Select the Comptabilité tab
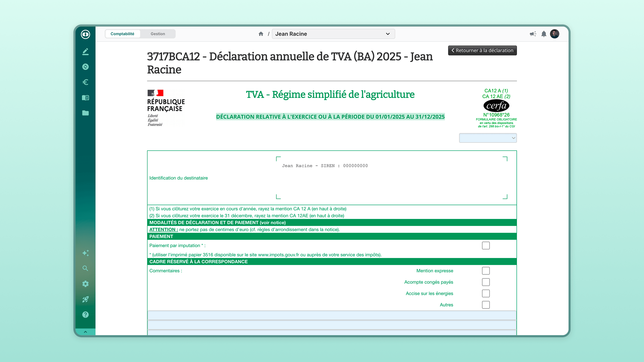The width and height of the screenshot is (644, 362). tap(123, 34)
